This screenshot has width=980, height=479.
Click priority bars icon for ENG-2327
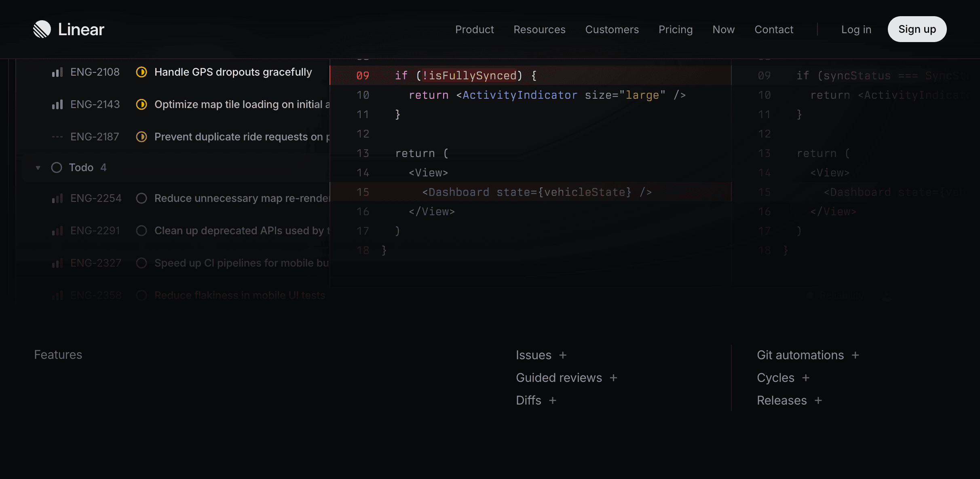[57, 263]
